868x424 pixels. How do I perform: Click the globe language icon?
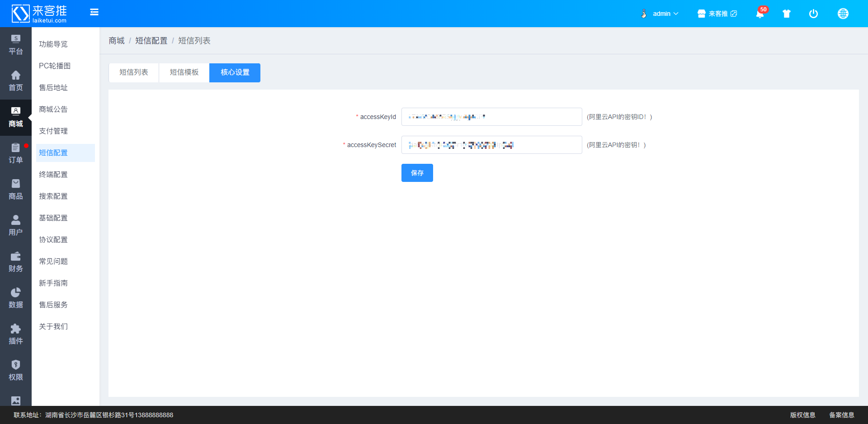(x=843, y=14)
